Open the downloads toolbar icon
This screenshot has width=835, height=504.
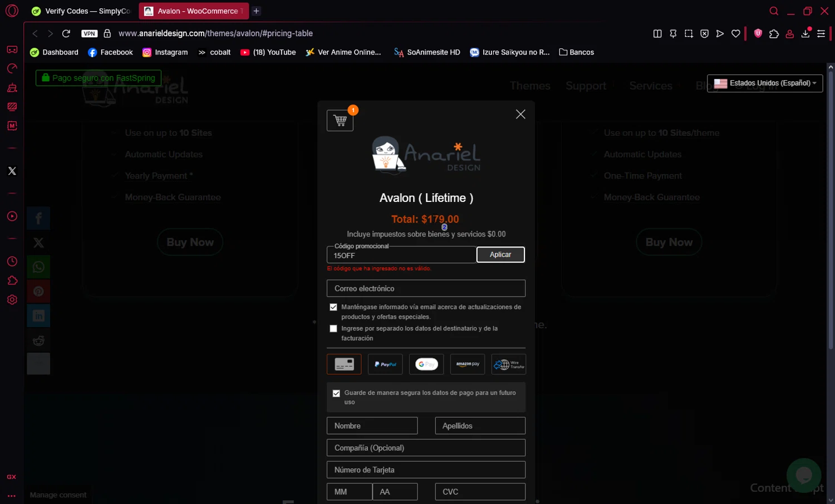(805, 33)
